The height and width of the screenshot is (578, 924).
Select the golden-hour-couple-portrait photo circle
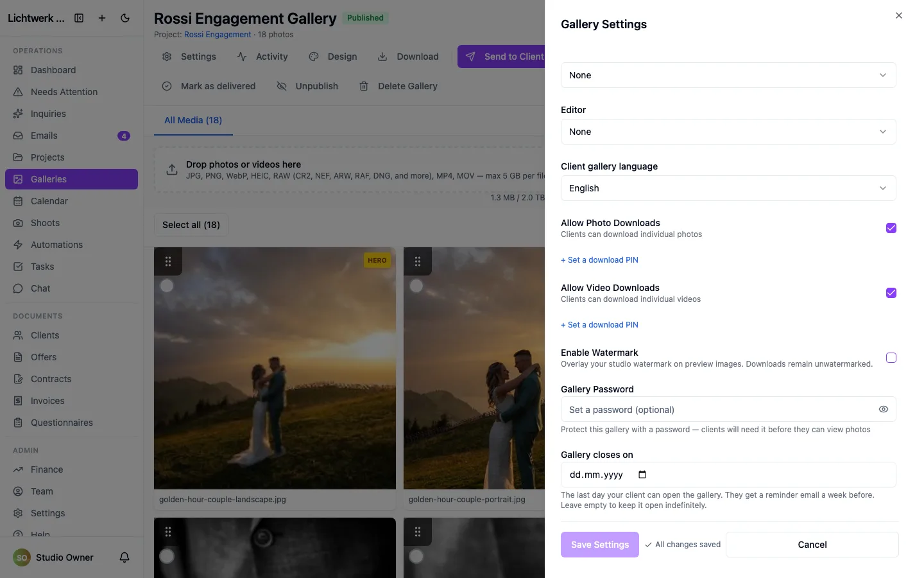(416, 286)
